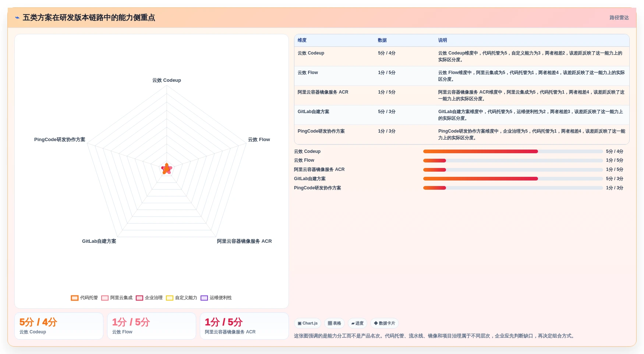Click the 云效 Codeup radar axis label
644x354 pixels.
click(x=167, y=80)
